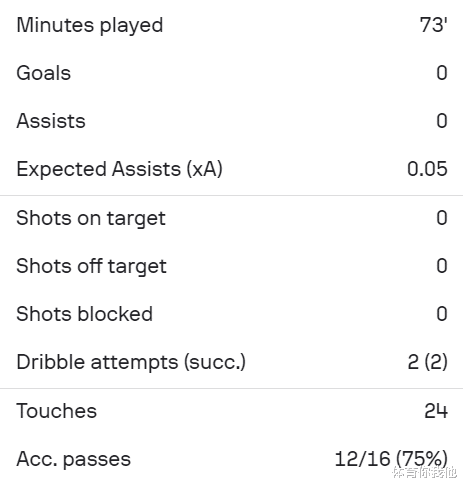Click the Dribble attempts (succ.) label
The image size is (463, 487).
coord(131,362)
